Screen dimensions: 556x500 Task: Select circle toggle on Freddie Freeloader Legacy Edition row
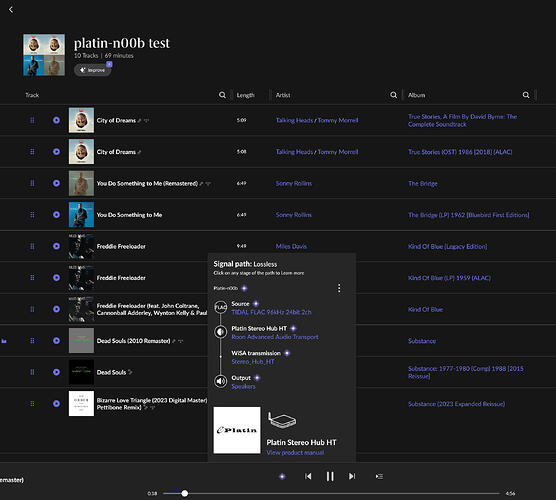(56, 246)
